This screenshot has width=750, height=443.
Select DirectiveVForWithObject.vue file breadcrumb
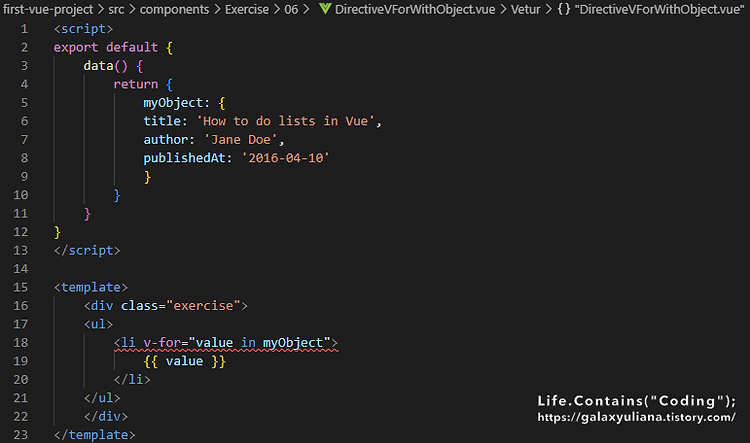click(x=415, y=9)
